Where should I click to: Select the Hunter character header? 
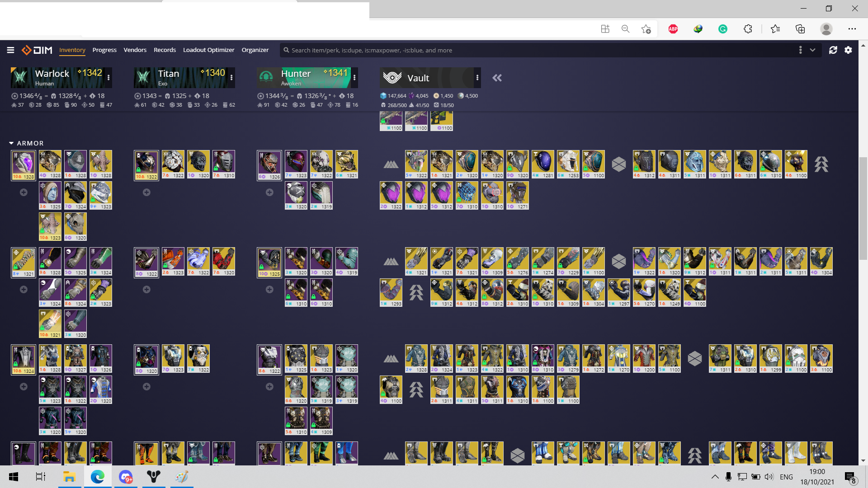[x=304, y=78]
